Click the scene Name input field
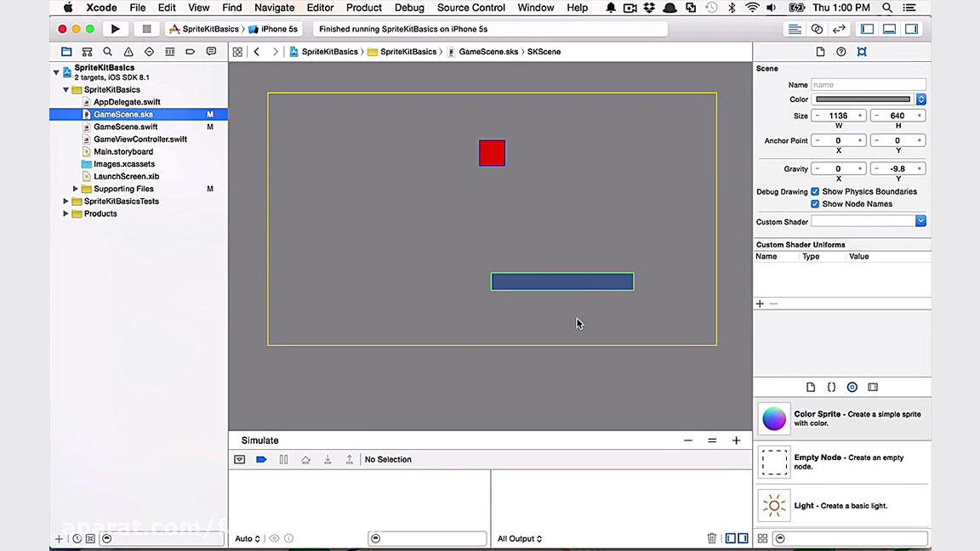Image resolution: width=980 pixels, height=551 pixels. 868,85
